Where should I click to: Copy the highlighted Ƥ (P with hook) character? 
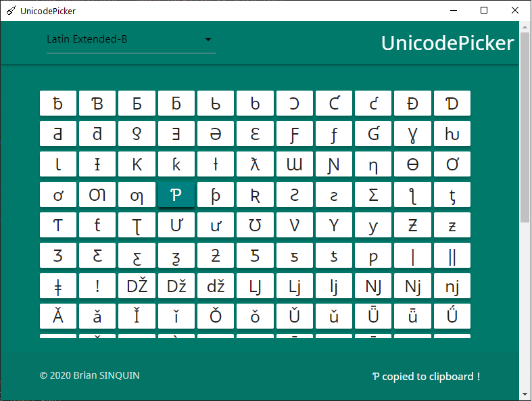point(176,195)
